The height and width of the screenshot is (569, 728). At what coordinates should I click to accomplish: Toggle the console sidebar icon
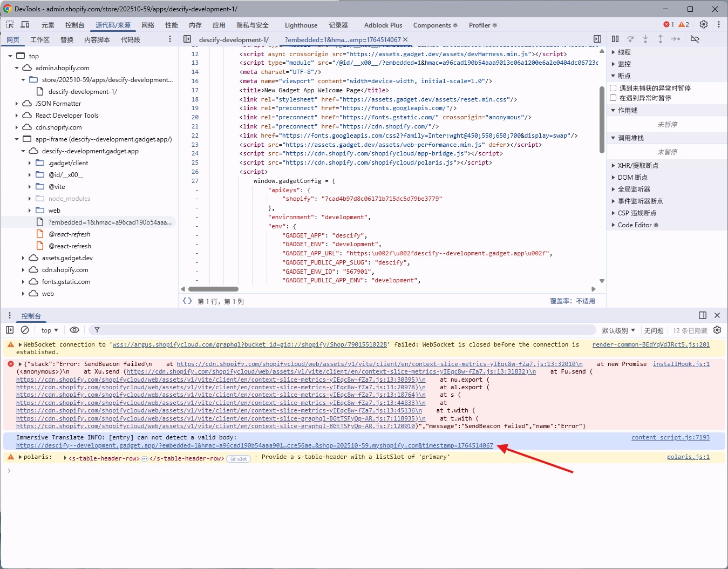10,330
